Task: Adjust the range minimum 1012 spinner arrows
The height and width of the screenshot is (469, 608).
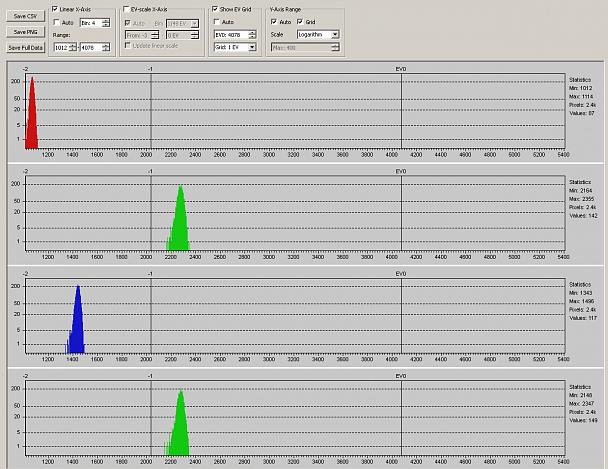Action: [x=73, y=48]
